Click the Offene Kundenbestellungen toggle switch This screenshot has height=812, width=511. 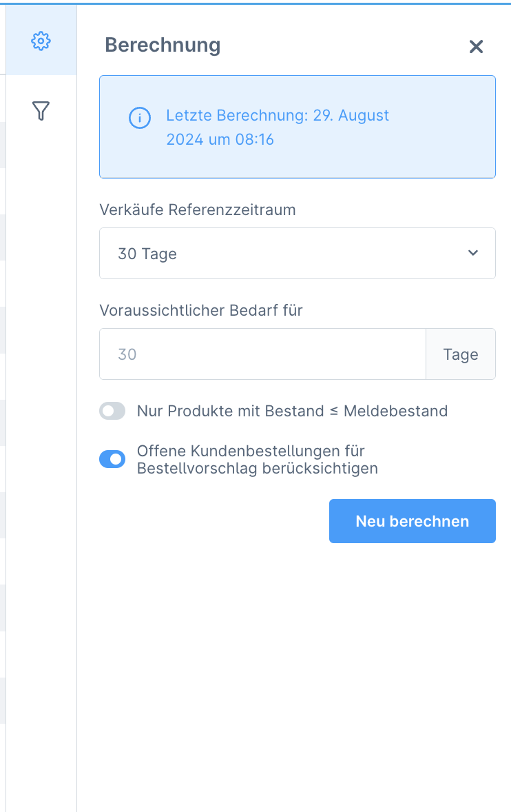tap(112, 459)
